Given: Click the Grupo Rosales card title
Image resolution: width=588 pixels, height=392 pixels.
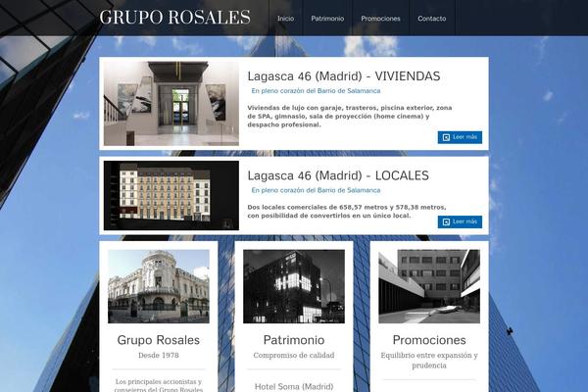Looking at the screenshot, I should [159, 340].
